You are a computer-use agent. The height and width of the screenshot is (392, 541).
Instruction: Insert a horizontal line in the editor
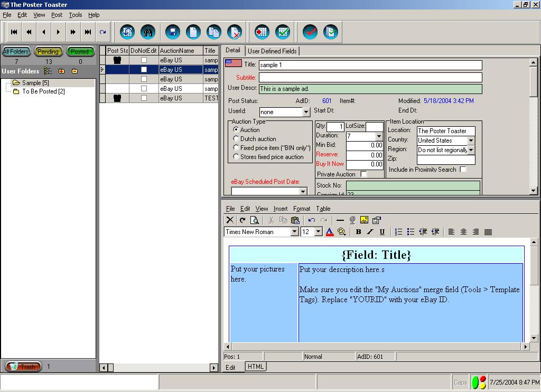(x=340, y=220)
